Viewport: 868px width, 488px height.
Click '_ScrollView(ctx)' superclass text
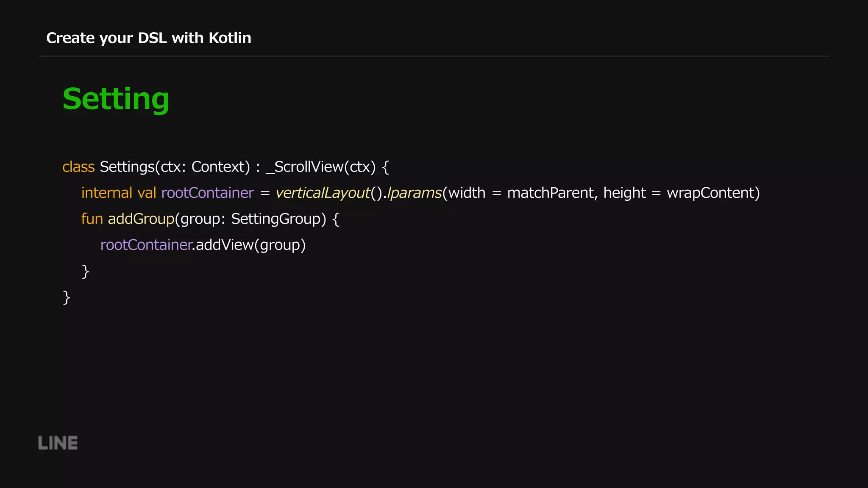click(x=321, y=167)
